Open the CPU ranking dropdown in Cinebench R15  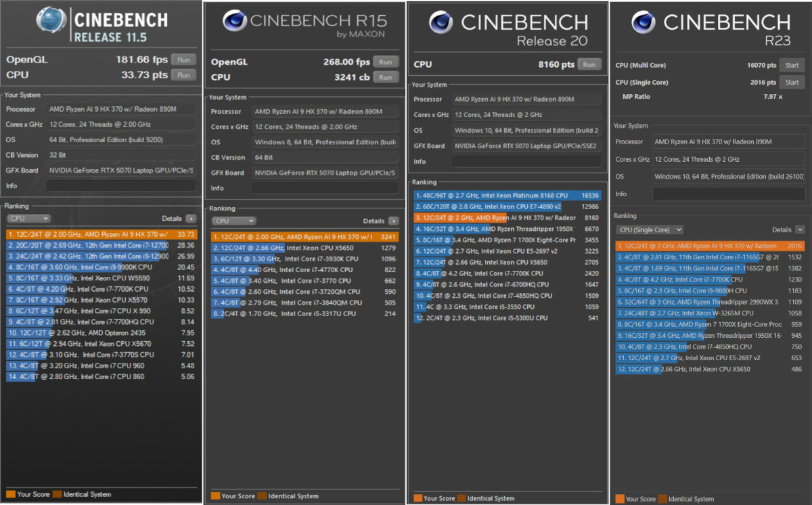(233, 221)
